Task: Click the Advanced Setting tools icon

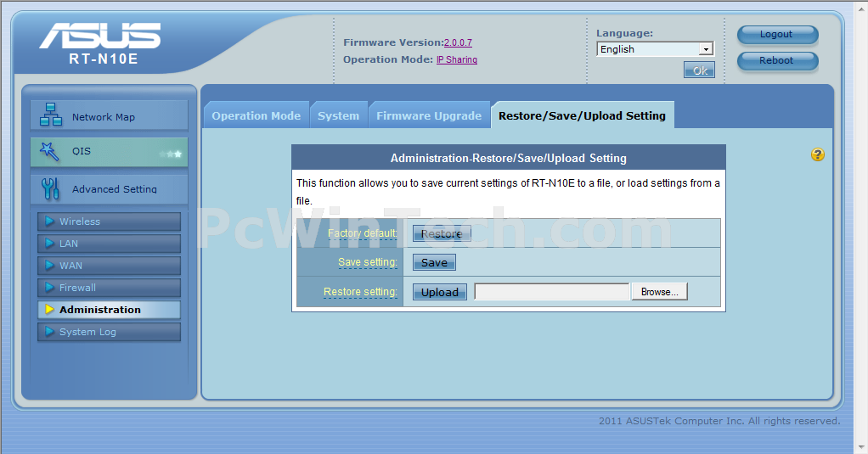Action: 50,188
